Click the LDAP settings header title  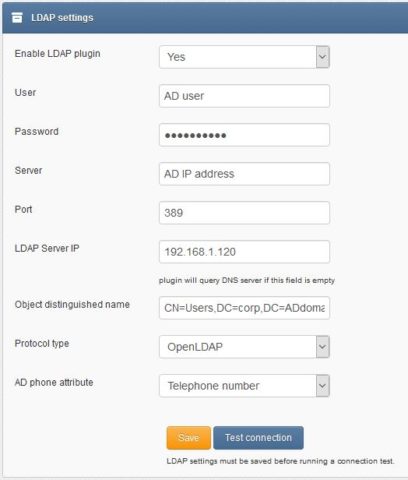[x=62, y=18]
